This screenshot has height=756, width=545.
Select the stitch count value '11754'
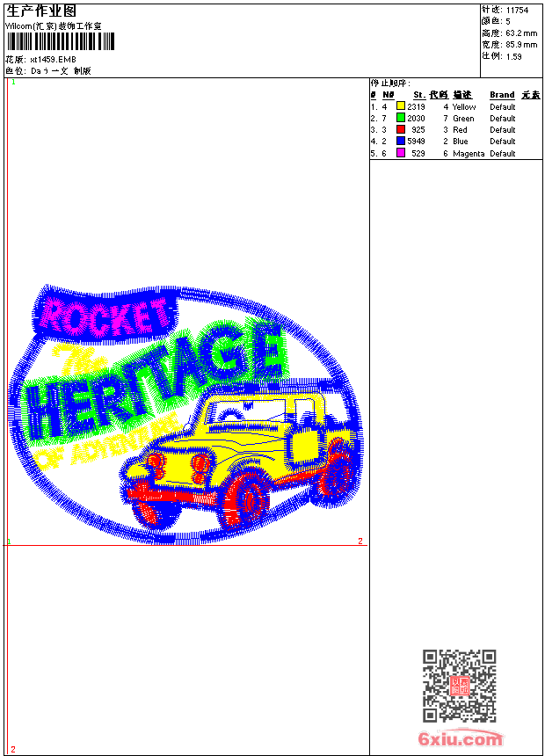coord(517,11)
